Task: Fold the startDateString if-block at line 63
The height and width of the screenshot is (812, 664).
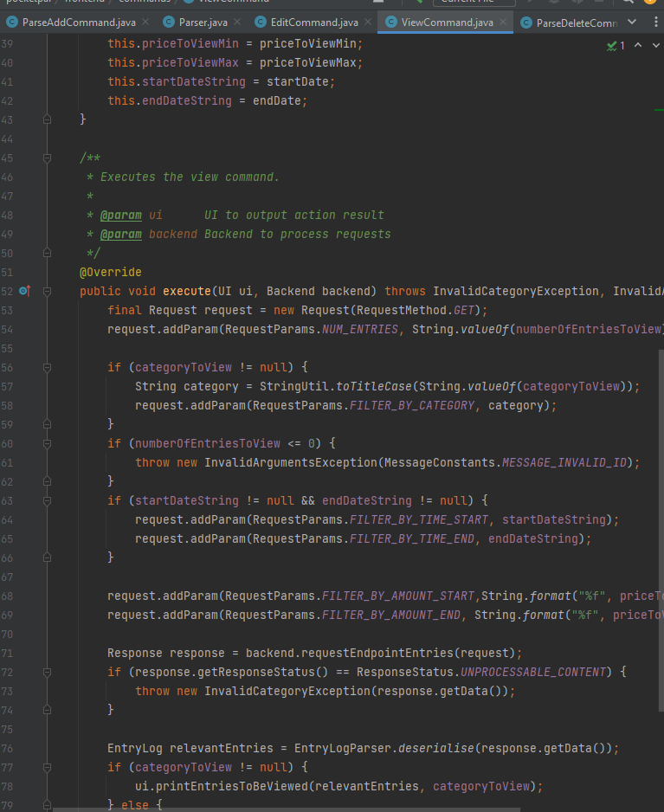Action: pos(47,500)
